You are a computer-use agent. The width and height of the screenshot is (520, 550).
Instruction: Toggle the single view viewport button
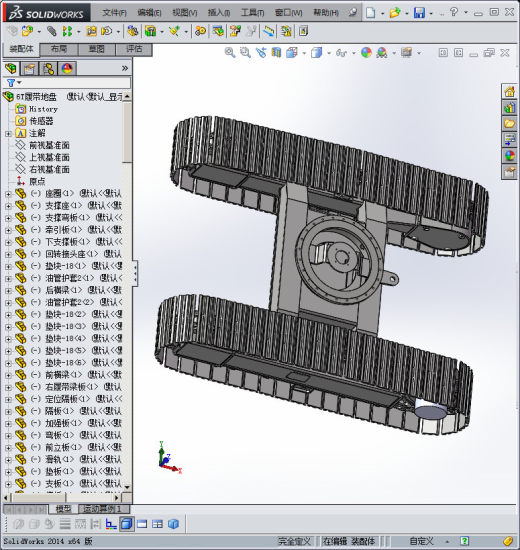pyautogui.click(x=126, y=524)
